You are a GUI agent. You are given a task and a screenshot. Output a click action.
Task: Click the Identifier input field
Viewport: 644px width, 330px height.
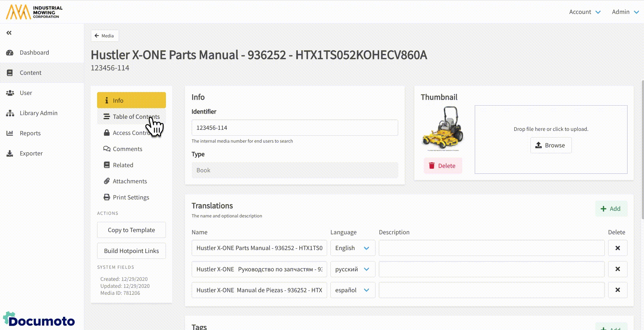pos(295,128)
